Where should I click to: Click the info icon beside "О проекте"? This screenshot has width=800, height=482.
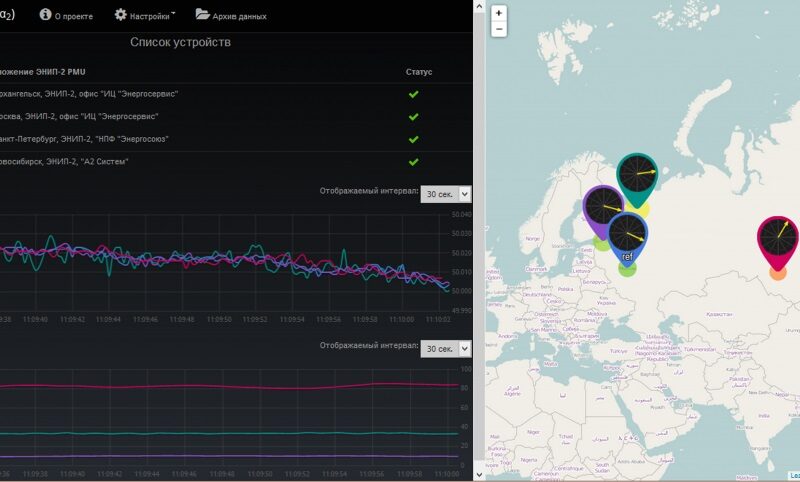point(45,15)
